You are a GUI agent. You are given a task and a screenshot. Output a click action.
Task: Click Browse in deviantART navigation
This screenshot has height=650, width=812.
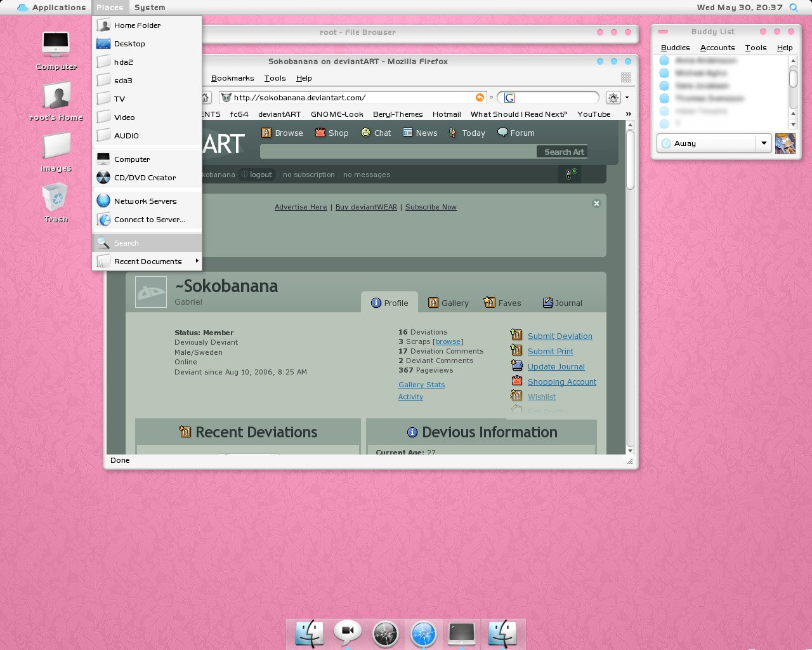click(x=282, y=133)
